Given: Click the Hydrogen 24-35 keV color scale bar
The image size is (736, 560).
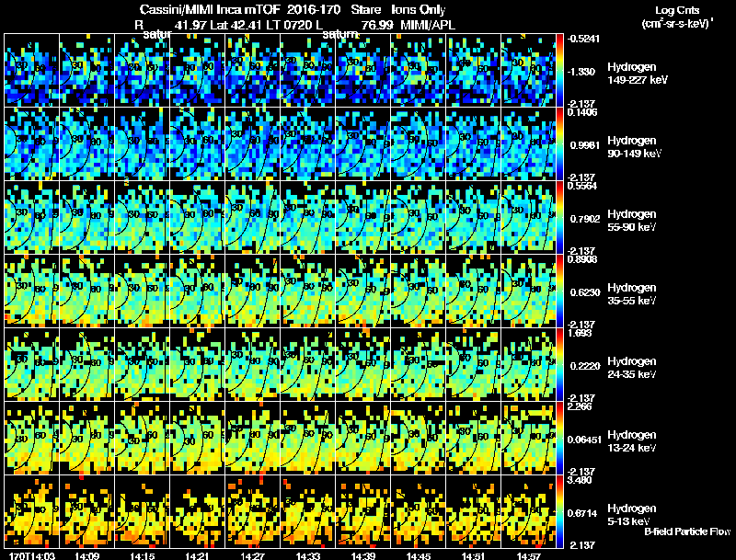Looking at the screenshot, I should pos(559,365).
